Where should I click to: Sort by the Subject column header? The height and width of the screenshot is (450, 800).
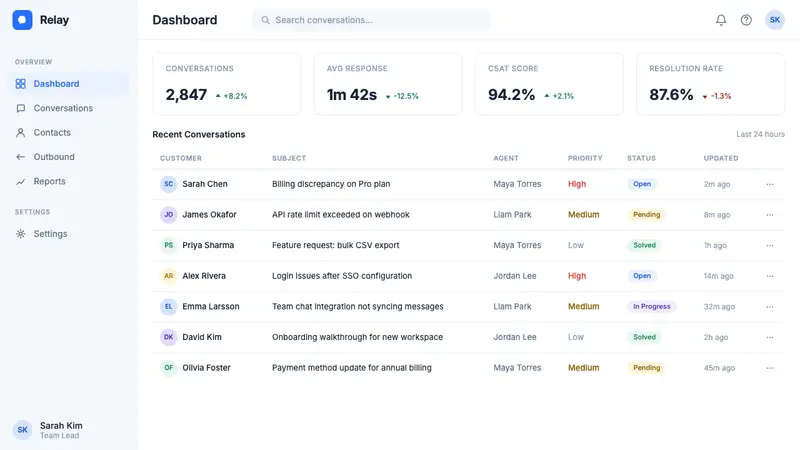click(289, 158)
